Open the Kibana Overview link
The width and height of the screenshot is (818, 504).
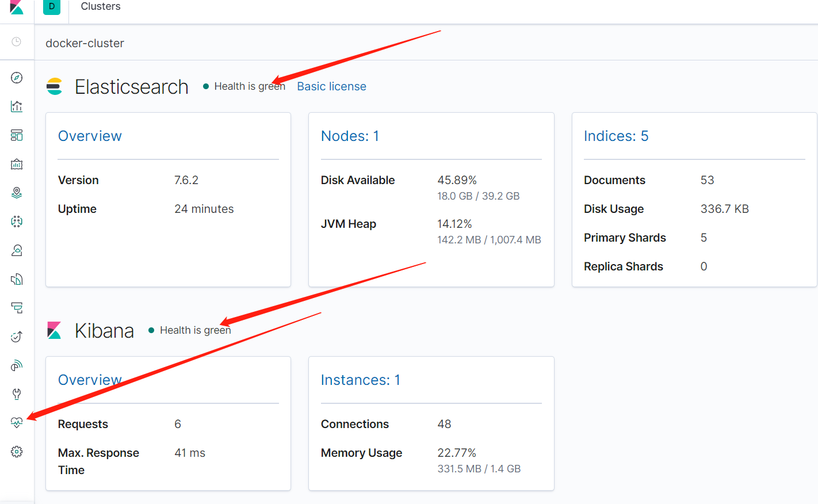coord(90,380)
